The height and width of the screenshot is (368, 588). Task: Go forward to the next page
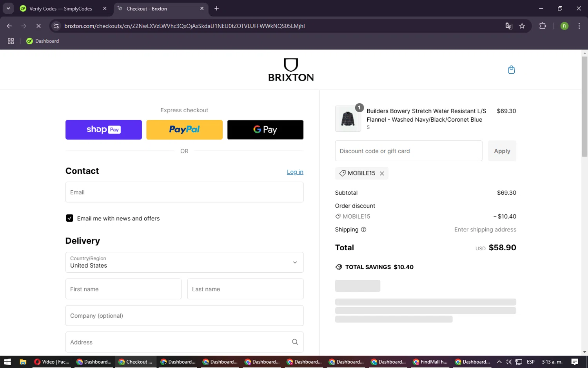(x=24, y=26)
